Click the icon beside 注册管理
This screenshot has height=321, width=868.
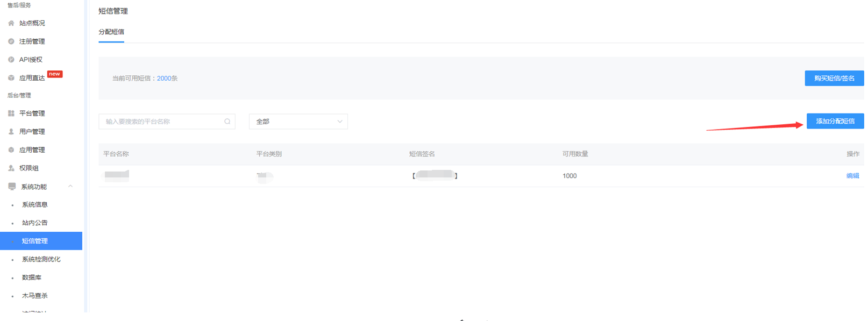coord(11,41)
